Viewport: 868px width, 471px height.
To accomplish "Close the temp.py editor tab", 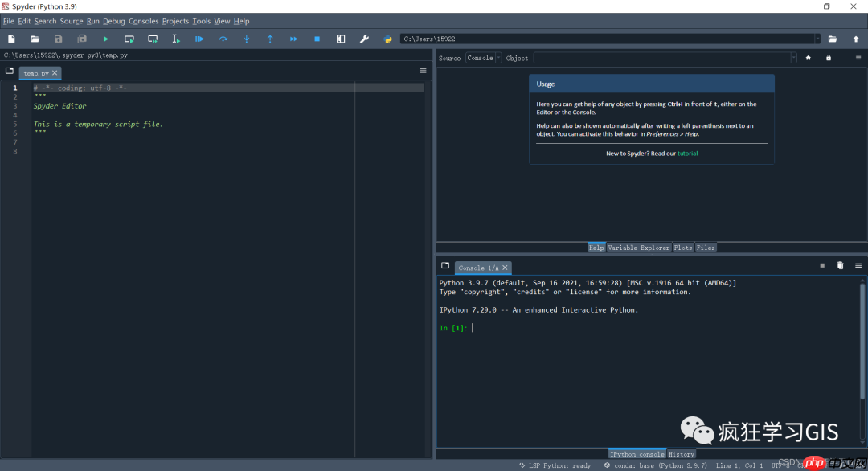I will tap(55, 73).
